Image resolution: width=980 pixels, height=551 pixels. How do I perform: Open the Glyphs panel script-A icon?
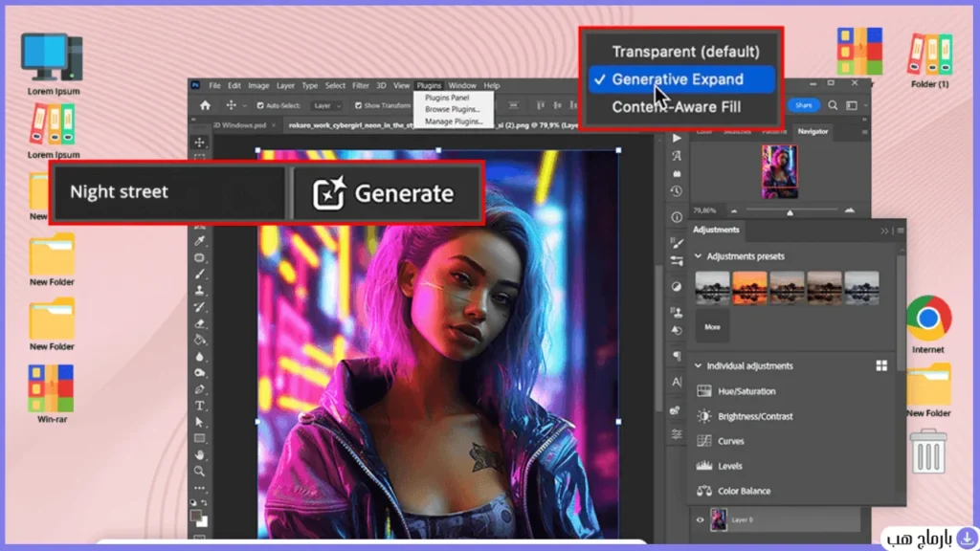[677, 156]
